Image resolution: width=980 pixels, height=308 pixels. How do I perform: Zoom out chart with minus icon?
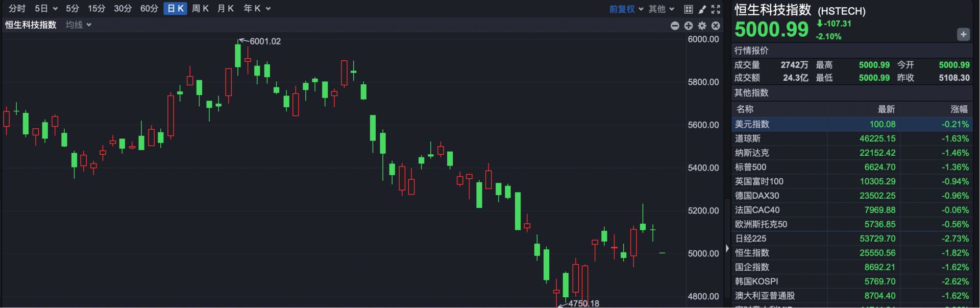pyautogui.click(x=675, y=26)
